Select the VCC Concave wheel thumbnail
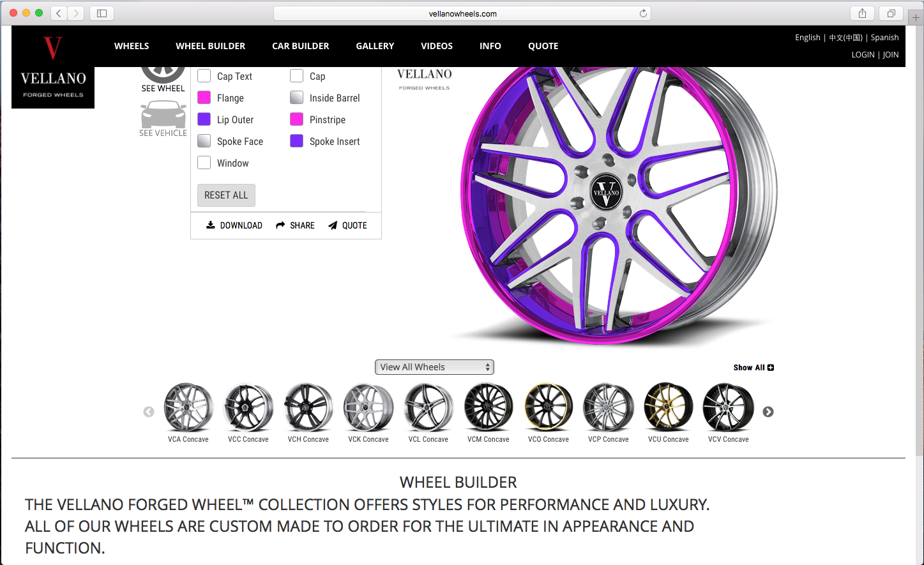924x565 pixels. 248,407
